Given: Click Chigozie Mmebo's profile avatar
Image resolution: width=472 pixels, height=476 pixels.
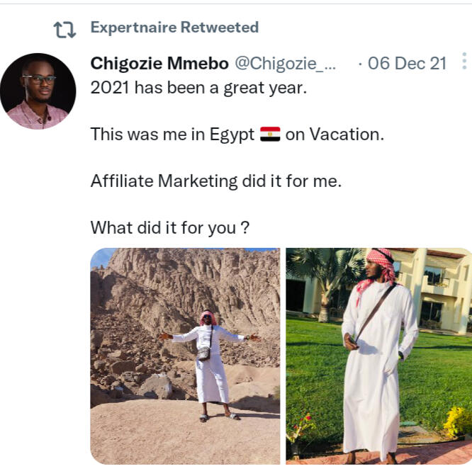Looking at the screenshot, I should (x=38, y=91).
